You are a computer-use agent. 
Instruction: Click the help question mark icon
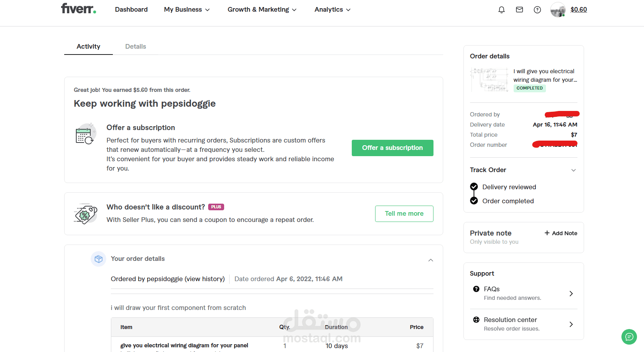(x=537, y=10)
